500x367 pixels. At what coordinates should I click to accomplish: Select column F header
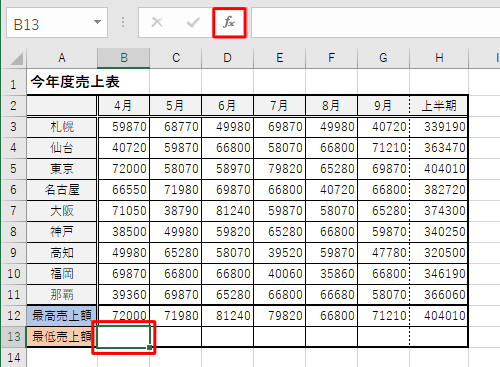click(331, 58)
